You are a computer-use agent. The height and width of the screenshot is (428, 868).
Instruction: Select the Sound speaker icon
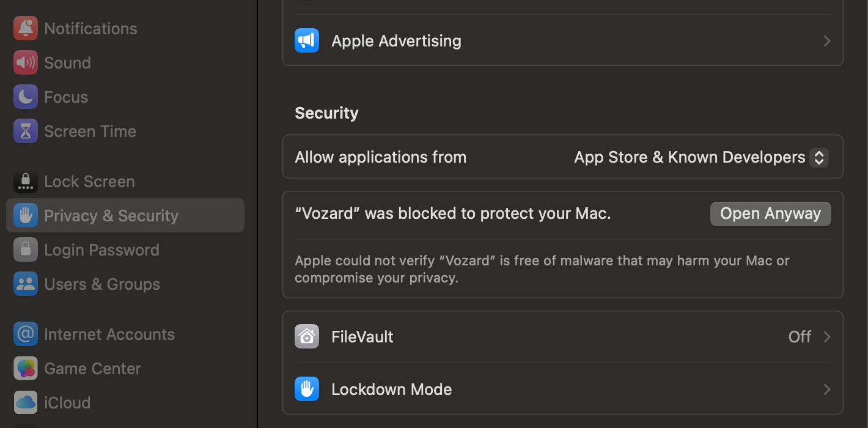(x=25, y=62)
